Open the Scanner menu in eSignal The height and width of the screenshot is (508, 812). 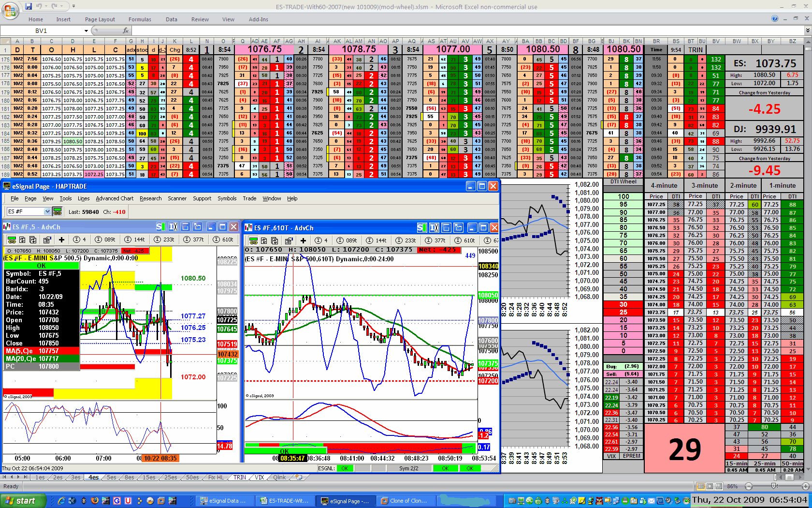[177, 198]
